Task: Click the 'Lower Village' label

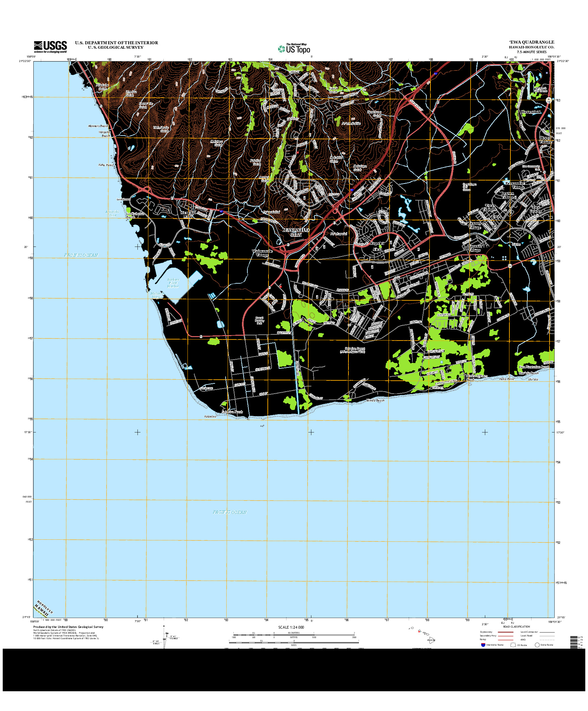Action: point(545,140)
